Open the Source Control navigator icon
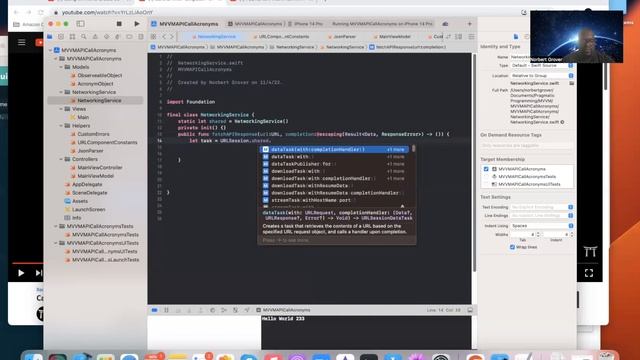640x360 pixels. click(61, 37)
